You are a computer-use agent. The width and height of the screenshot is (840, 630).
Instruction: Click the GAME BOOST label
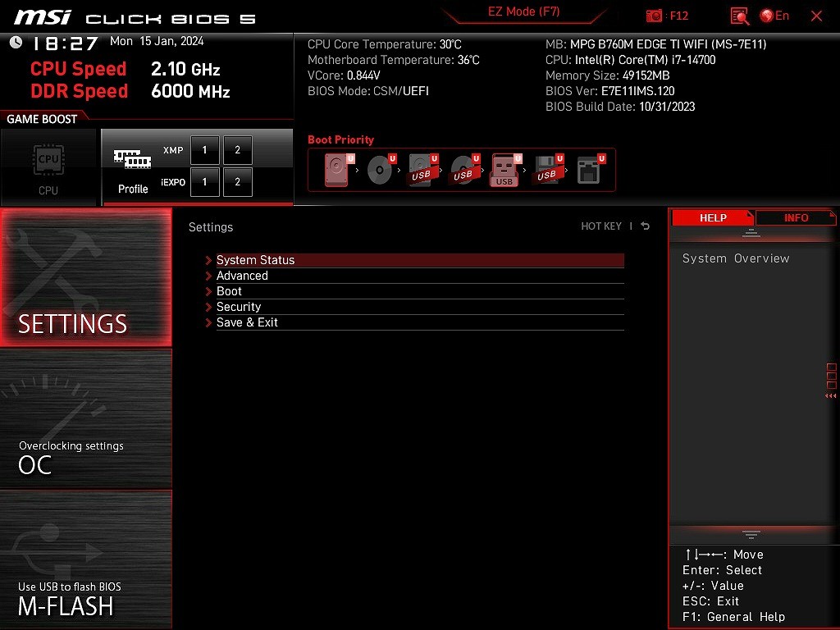click(42, 119)
